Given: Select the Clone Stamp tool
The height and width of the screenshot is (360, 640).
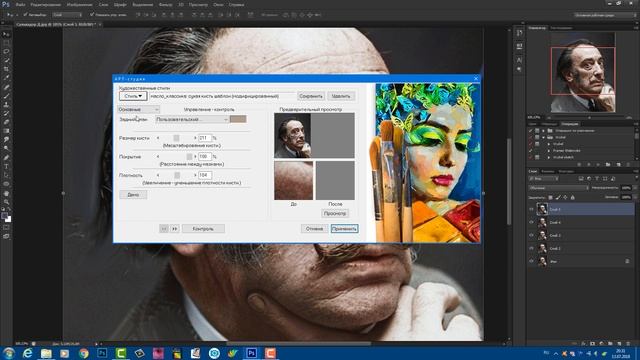Looking at the screenshot, I should pyautogui.click(x=6, y=104).
